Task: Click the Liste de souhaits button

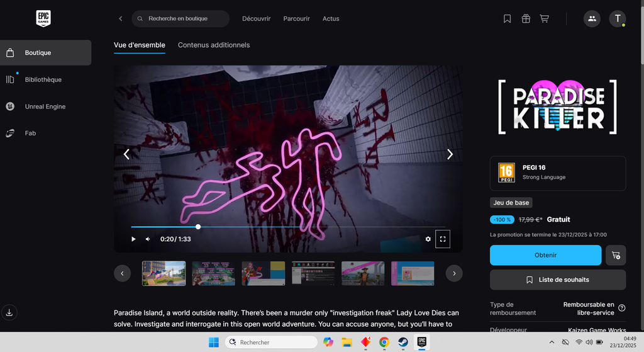Action: pos(558,280)
